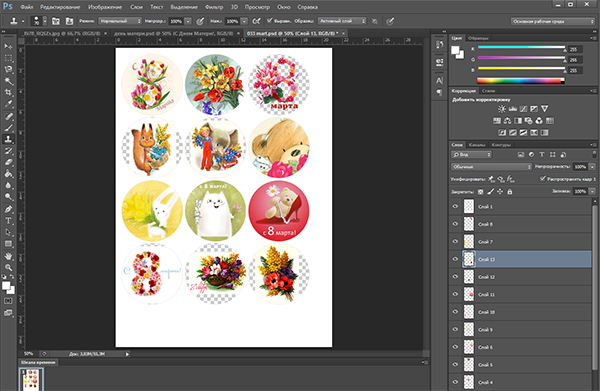Open the workspace switcher dropdown
Screen dimensions: 600x391
(553, 21)
